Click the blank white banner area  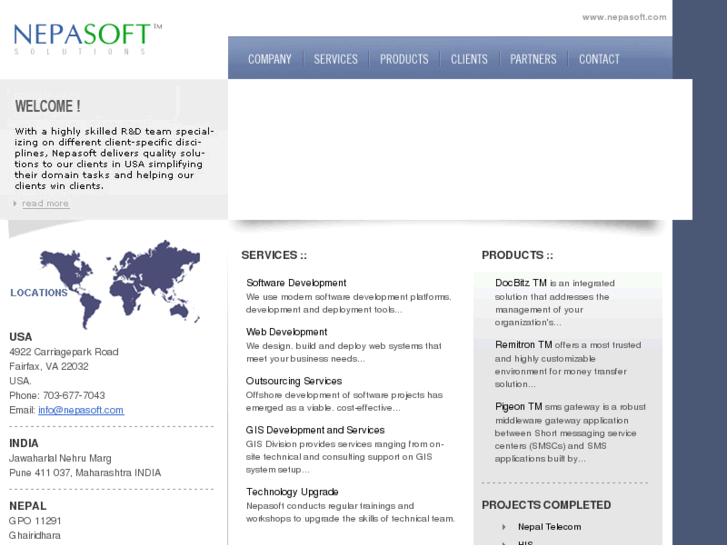coord(460,149)
